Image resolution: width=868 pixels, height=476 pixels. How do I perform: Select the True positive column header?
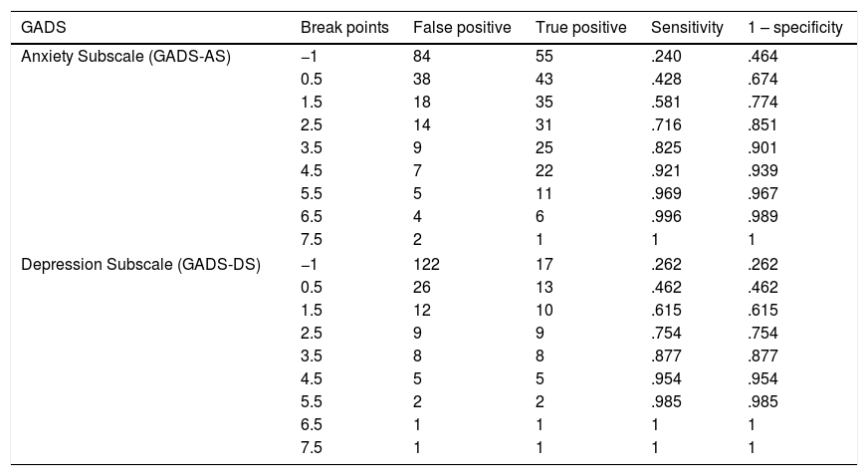point(581,27)
